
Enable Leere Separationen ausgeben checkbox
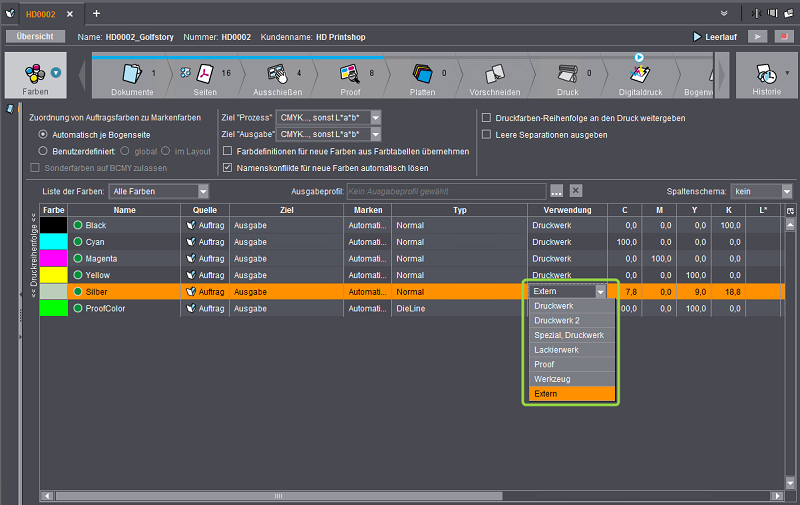coord(487,134)
